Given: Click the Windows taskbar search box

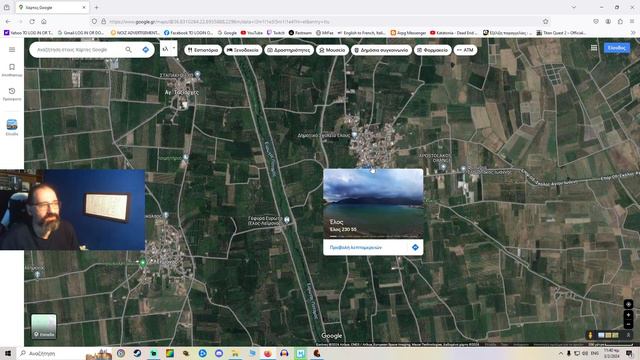Looking at the screenshot, I should pos(51,353).
